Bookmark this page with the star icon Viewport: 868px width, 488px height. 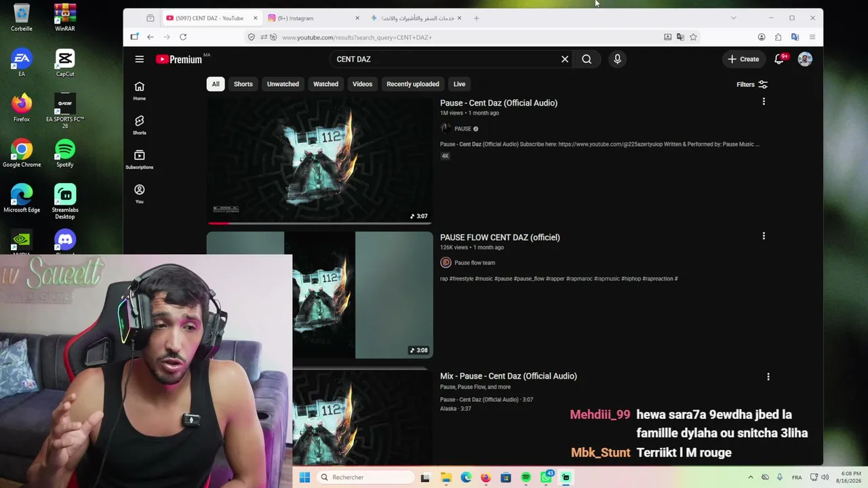(693, 37)
